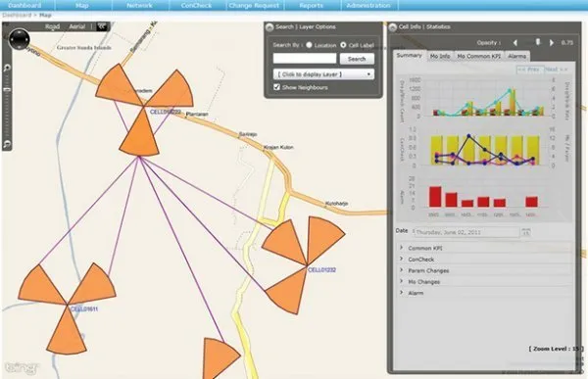Click the Search button
The height and width of the screenshot is (379, 588).
pos(357,59)
